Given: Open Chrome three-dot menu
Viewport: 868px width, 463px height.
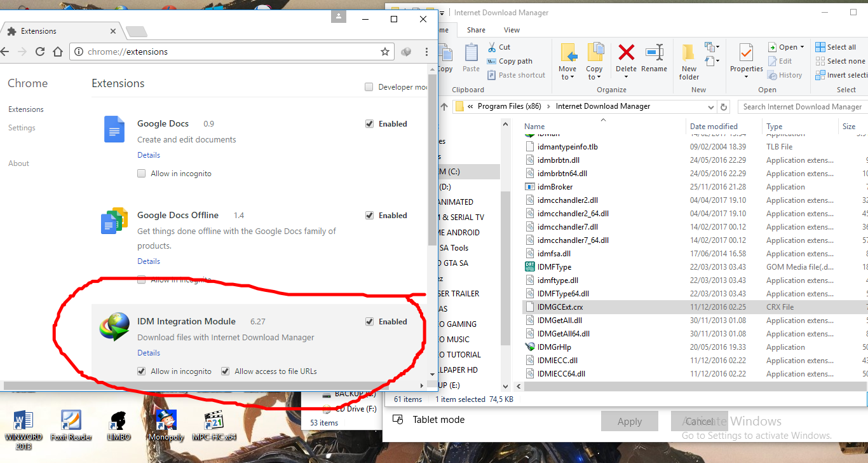Looking at the screenshot, I should (426, 52).
